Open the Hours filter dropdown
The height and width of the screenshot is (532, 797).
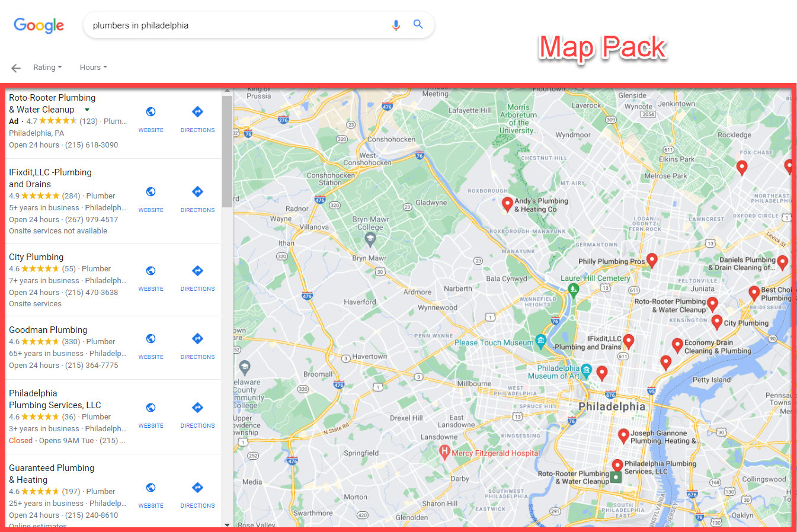point(93,68)
